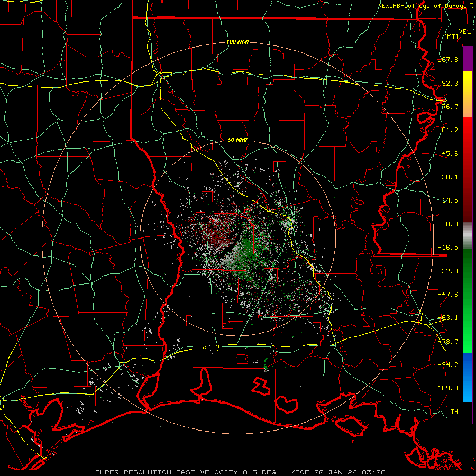Click the 76.7 velocity scale label
476x476 pixels.
[x=450, y=106]
